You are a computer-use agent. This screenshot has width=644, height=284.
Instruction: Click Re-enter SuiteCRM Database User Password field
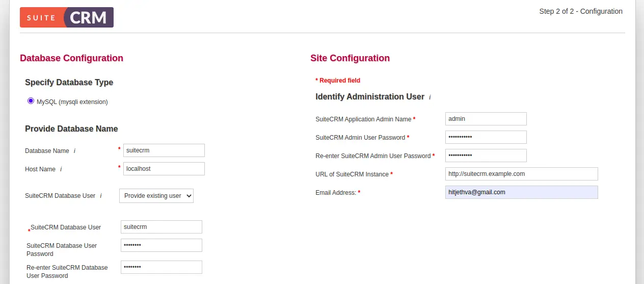pos(162,267)
